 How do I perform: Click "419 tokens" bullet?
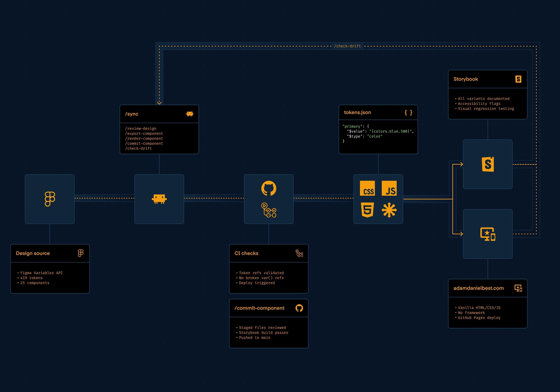[30, 278]
